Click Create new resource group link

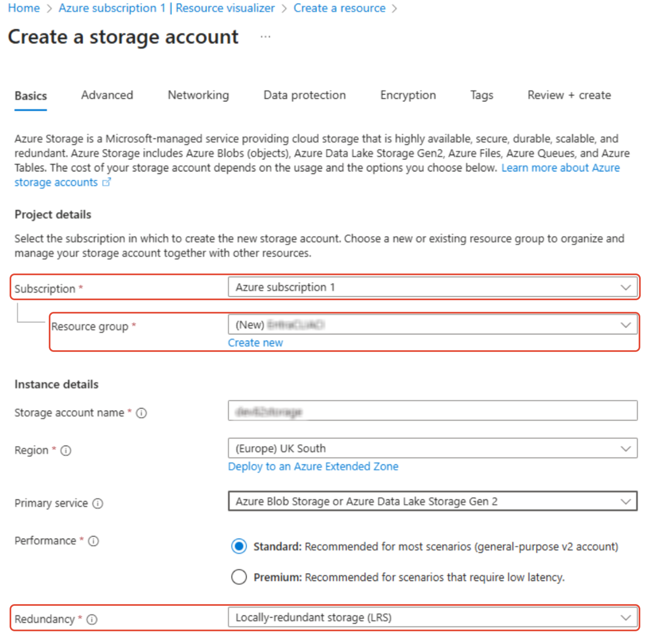(x=255, y=343)
